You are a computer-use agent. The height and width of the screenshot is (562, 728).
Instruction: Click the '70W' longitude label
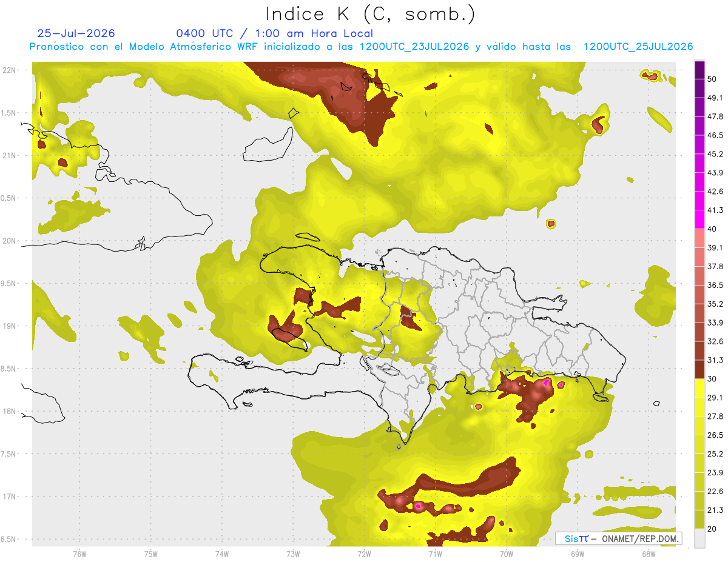pos(507,554)
